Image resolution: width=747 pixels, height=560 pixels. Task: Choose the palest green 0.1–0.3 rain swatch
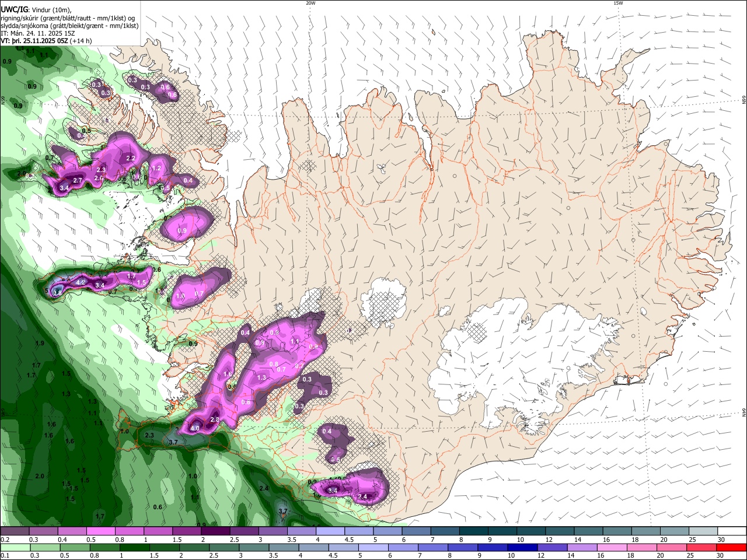tap(15, 547)
